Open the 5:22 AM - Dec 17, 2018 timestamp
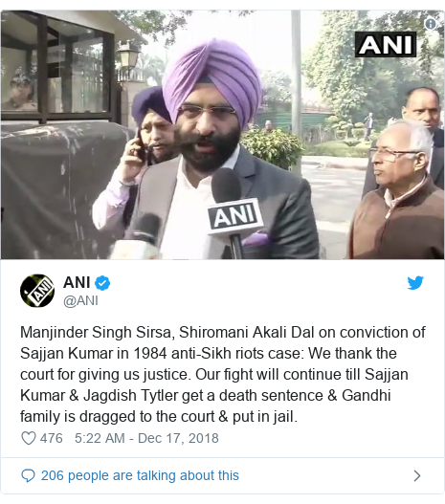 coord(146,438)
